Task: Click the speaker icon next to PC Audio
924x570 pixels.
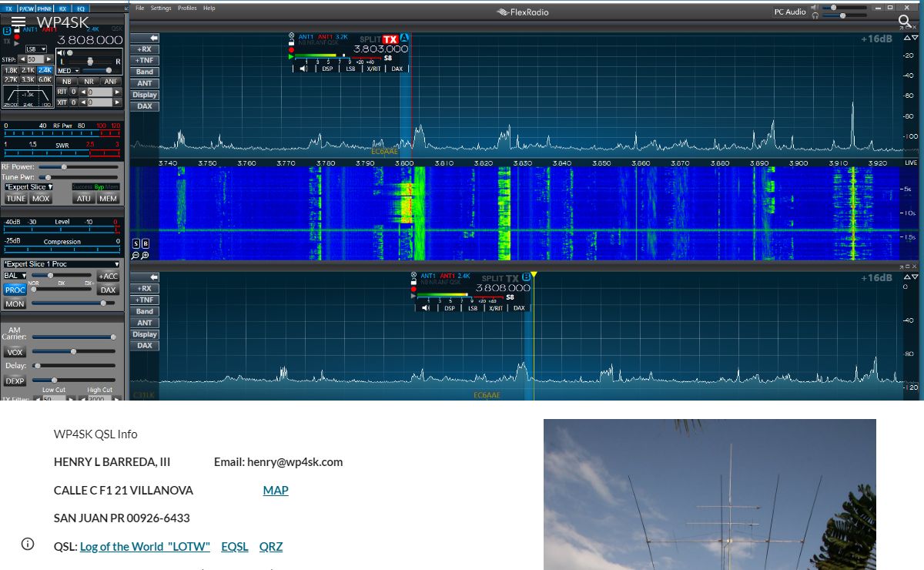Action: (x=815, y=8)
